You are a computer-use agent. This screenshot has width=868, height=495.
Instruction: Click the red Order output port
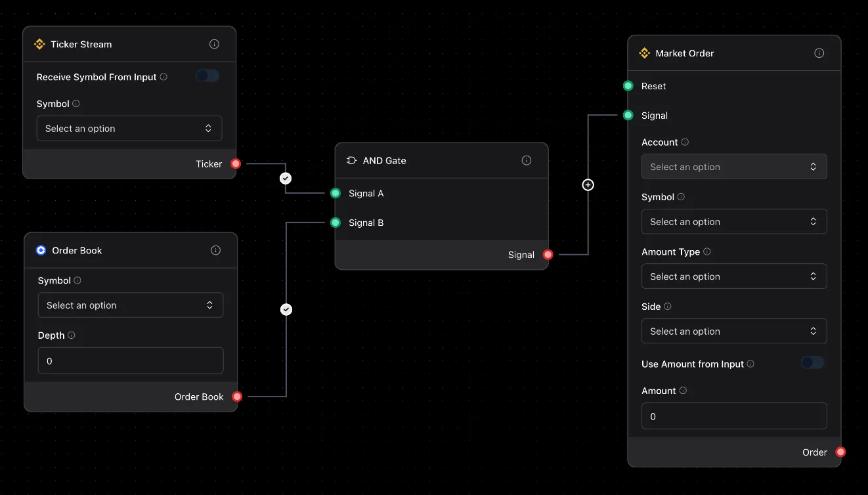click(x=840, y=452)
